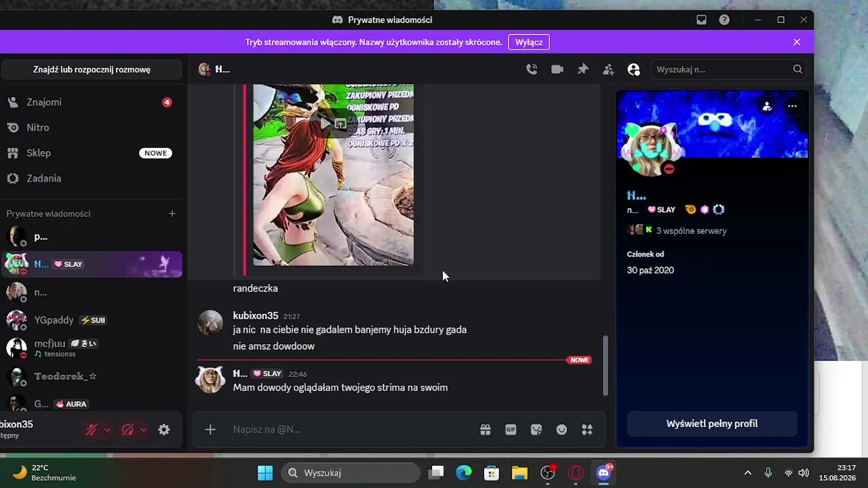The width and height of the screenshot is (868, 488).
Task: Click the Wyszukaj search field in chat header
Action: (x=730, y=69)
